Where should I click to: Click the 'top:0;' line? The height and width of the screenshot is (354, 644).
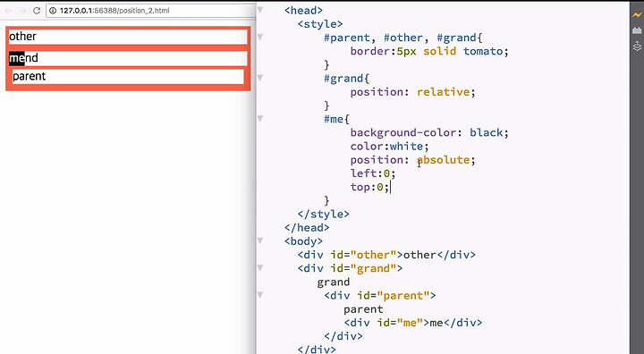(x=369, y=187)
